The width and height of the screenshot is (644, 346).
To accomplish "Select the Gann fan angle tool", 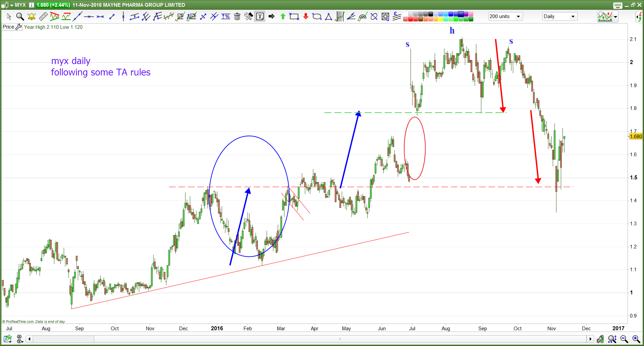I will click(x=351, y=16).
